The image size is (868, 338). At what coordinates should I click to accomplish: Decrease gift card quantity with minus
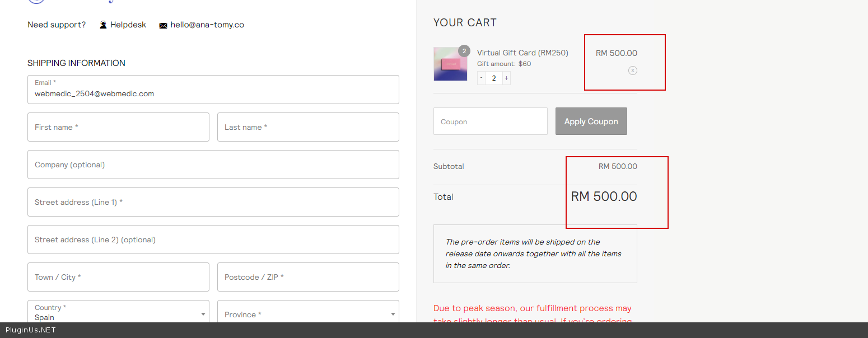[x=481, y=78]
